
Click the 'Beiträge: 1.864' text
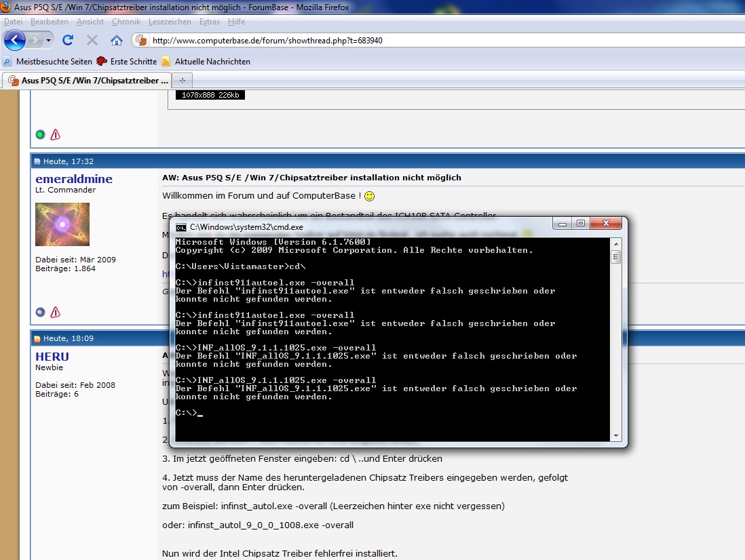(66, 268)
